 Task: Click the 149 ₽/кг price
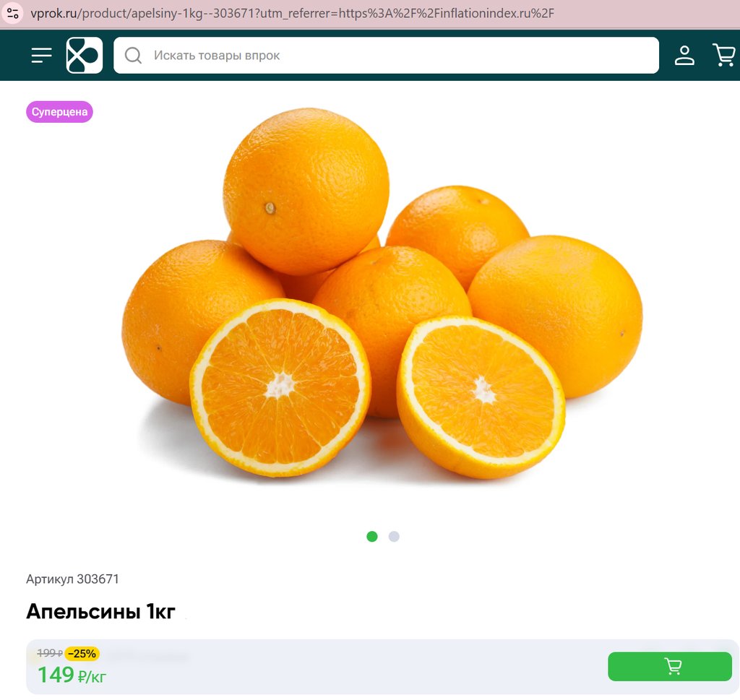pyautogui.click(x=72, y=675)
